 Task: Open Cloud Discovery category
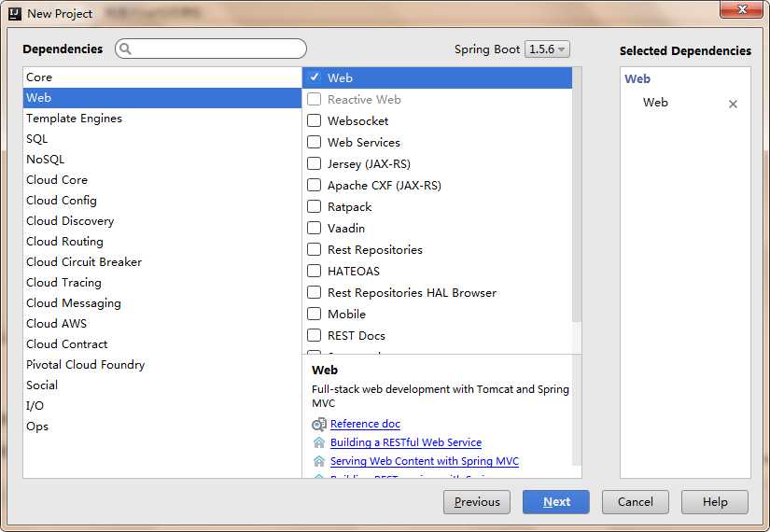[x=162, y=221]
